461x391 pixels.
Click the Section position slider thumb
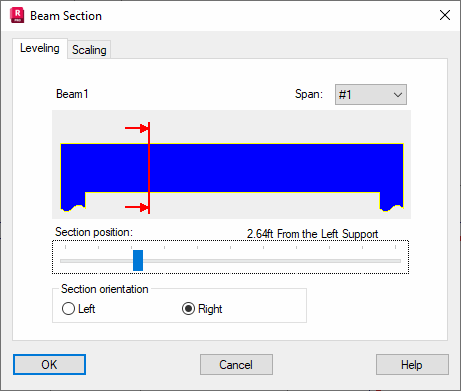click(138, 260)
